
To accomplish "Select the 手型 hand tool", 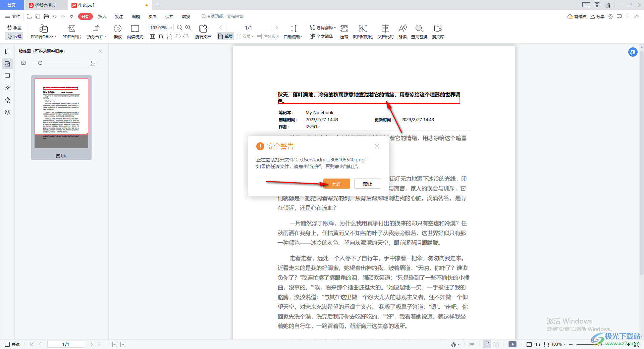I will tap(14, 28).
